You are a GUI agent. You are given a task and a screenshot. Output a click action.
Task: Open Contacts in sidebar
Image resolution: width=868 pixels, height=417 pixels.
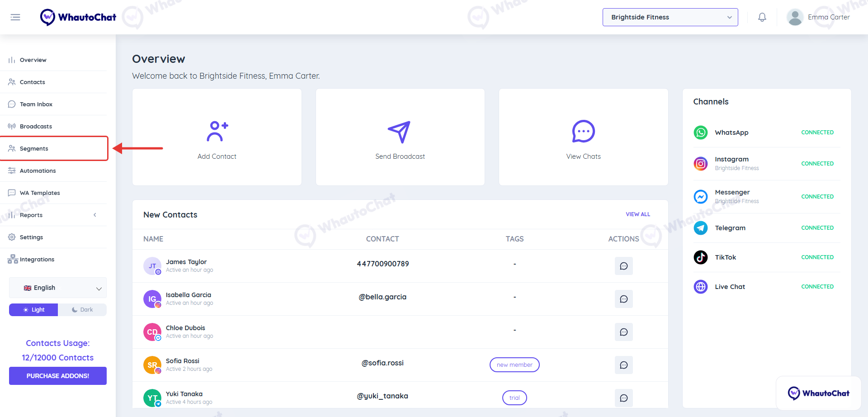coord(53,82)
